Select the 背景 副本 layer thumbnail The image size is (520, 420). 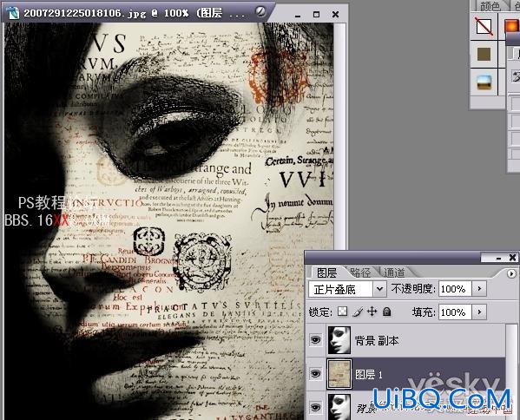point(339,340)
